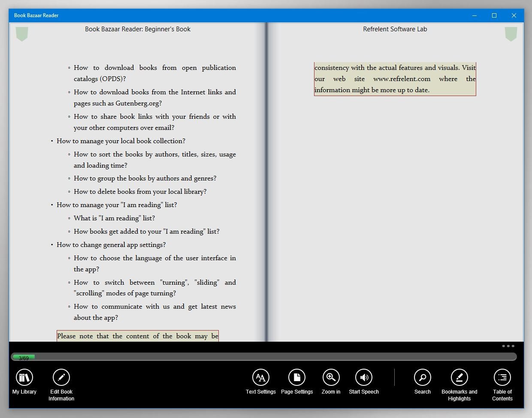The image size is (532, 418).
Task: Close the Book Bazaar Reader window
Action: click(514, 15)
